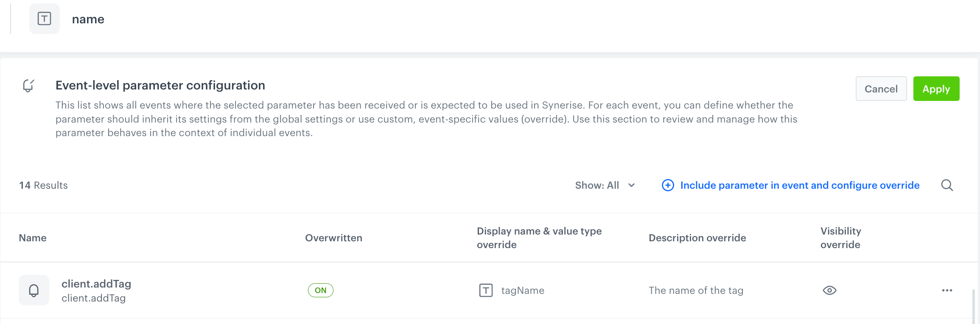Click the Overwritten column header
Viewport: 980px width, 324px height.
coord(333,238)
